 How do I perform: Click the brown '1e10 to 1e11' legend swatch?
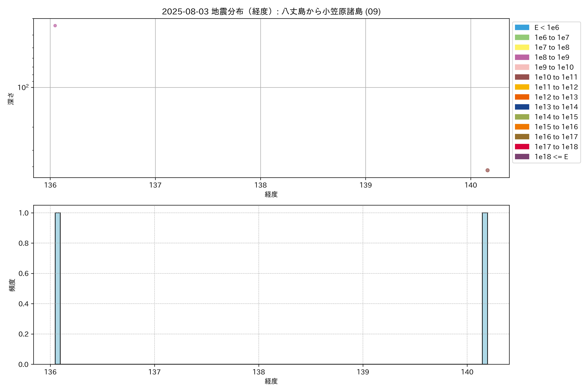tap(522, 77)
